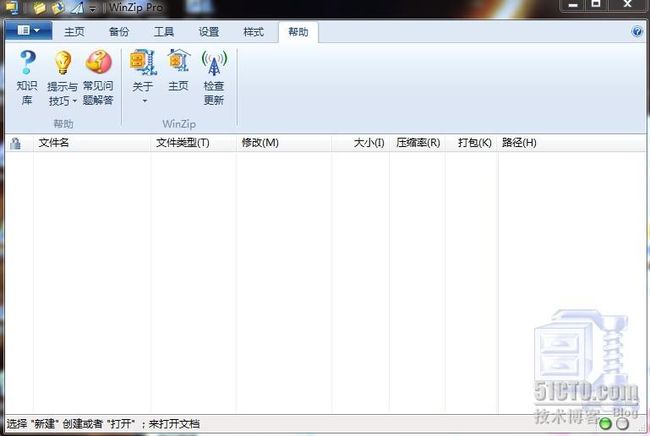Sort by 打包(K) column header
The image size is (650, 436).
tap(472, 143)
